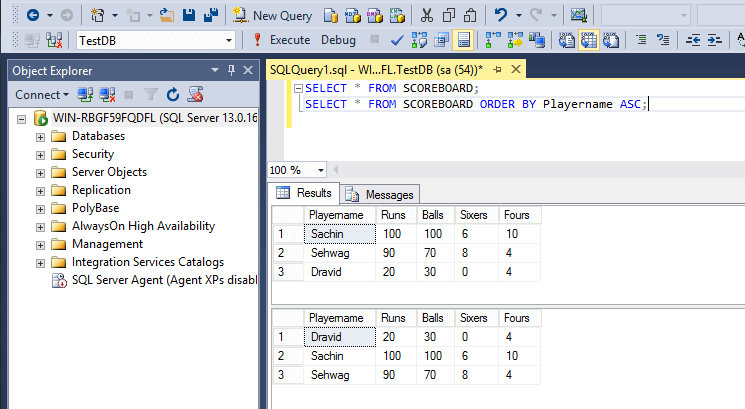Expand the Databases folder
The height and width of the screenshot is (409, 745).
click(40, 137)
